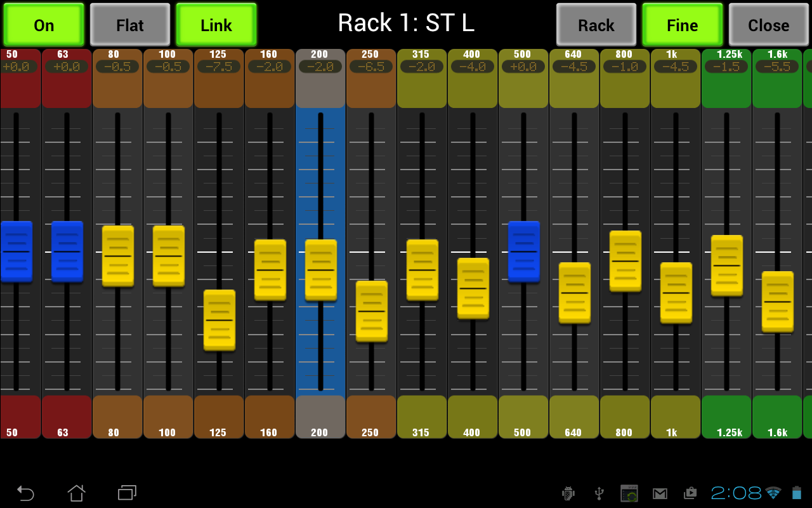The image size is (812, 508).
Task: Click the -6.5 gain value
Action: pyautogui.click(x=371, y=67)
